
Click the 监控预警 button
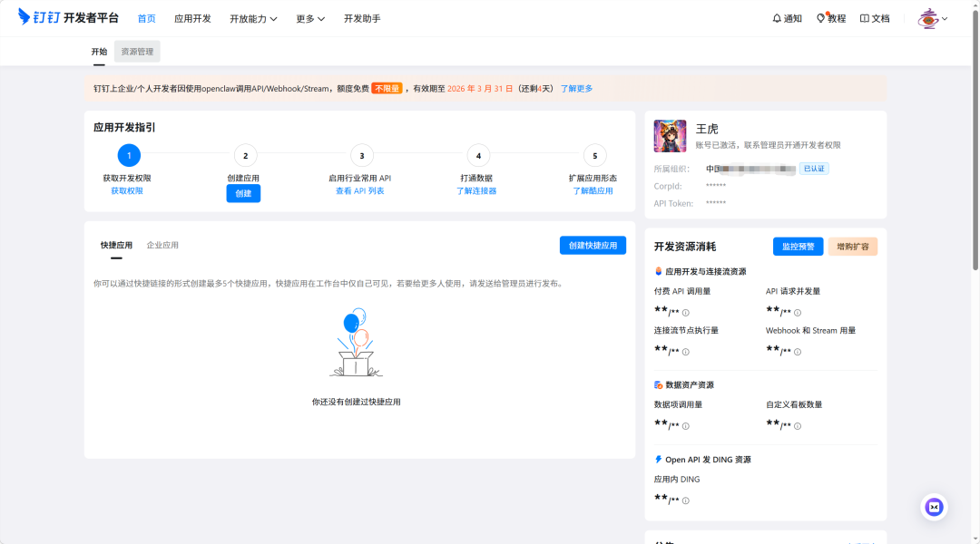click(798, 246)
